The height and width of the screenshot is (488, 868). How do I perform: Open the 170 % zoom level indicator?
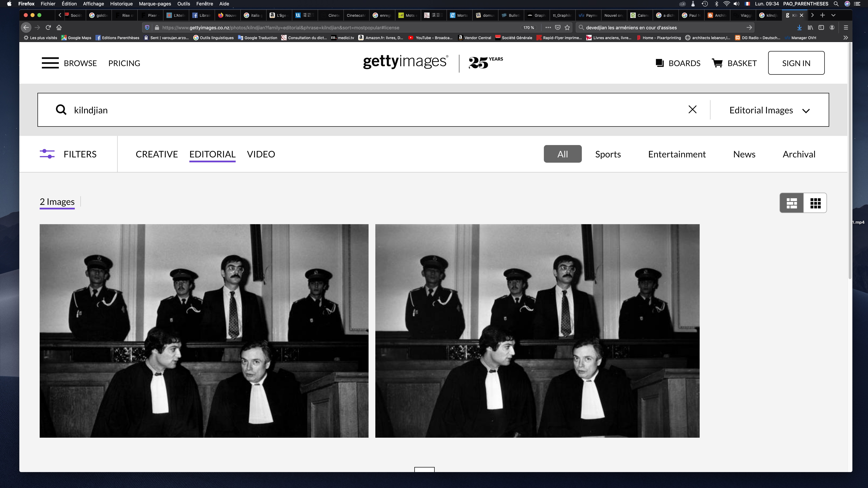pyautogui.click(x=529, y=28)
